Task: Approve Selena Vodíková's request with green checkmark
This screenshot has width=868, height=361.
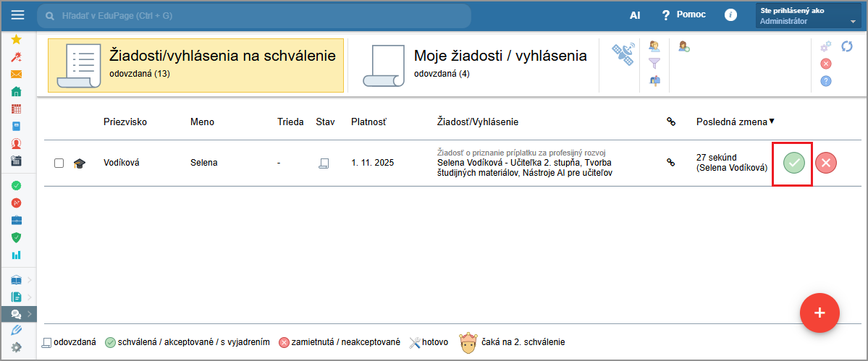Action: (x=794, y=163)
